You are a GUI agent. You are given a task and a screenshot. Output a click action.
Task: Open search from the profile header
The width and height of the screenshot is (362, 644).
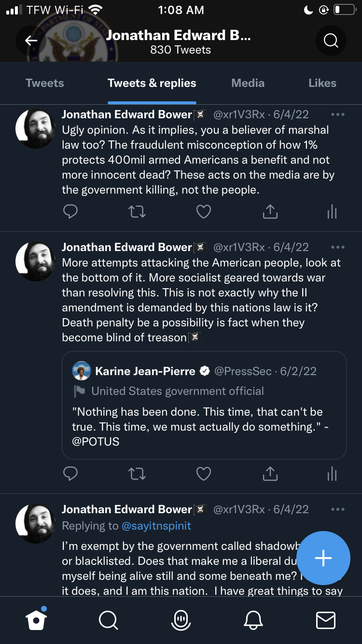pyautogui.click(x=331, y=41)
